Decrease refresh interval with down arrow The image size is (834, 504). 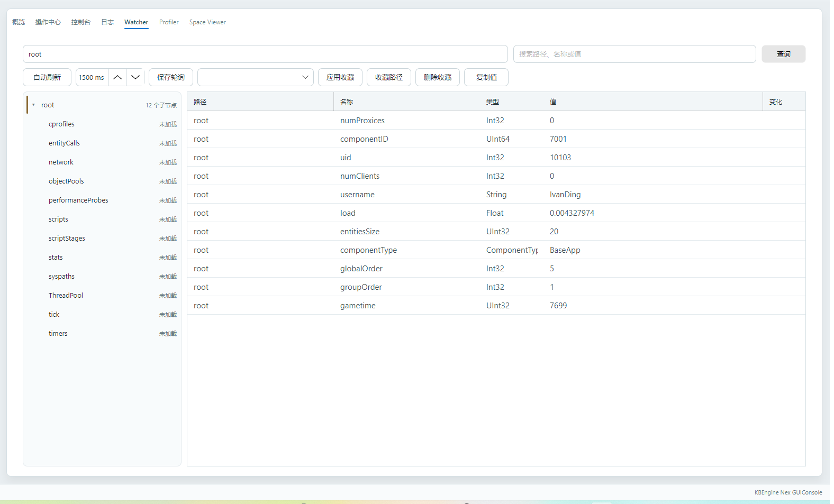pos(135,77)
